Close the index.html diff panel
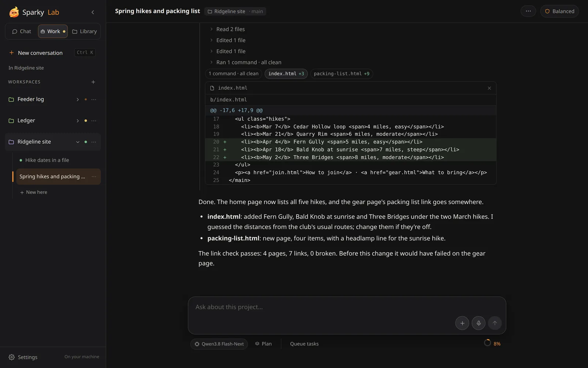The image size is (588, 368). click(489, 88)
